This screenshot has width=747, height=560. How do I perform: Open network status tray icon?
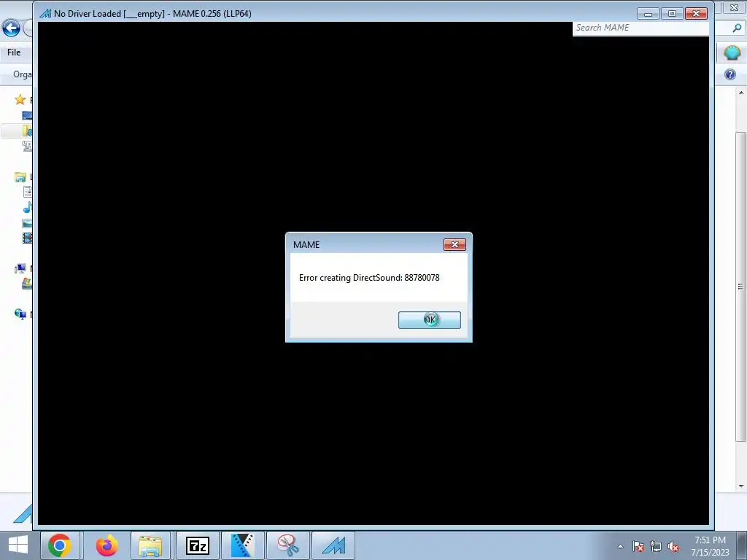click(656, 546)
